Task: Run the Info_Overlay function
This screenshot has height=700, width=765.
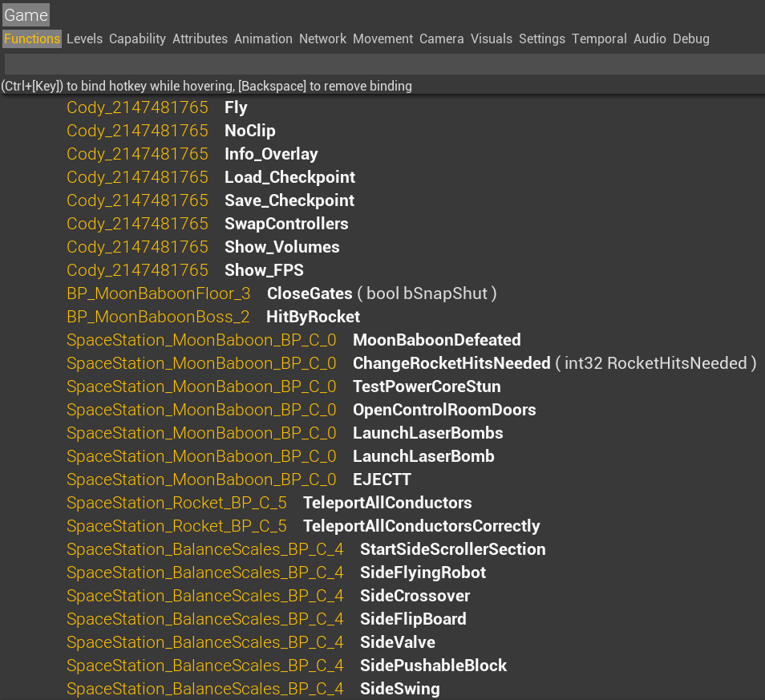Action: pos(271,154)
